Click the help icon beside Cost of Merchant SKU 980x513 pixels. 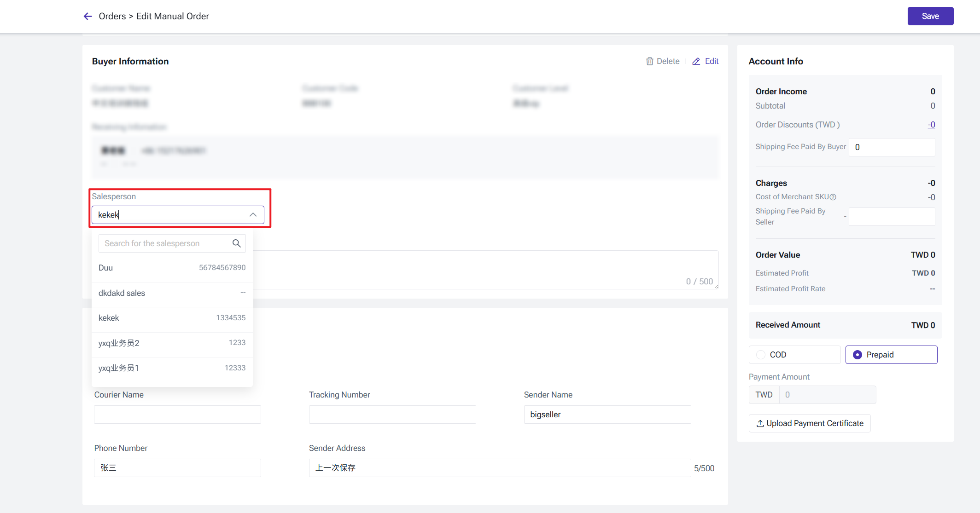[833, 197]
